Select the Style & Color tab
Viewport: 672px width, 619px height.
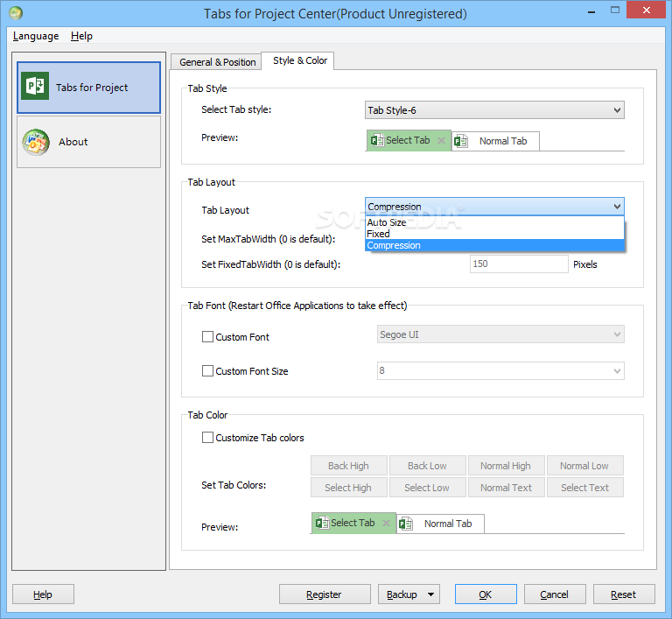tap(300, 61)
